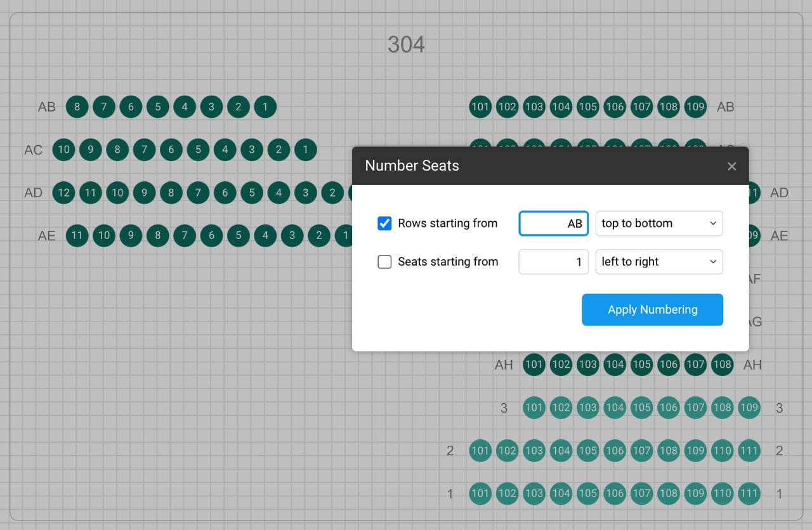Click seat 11 in left row AE
This screenshot has height=530, width=812.
tap(77, 236)
